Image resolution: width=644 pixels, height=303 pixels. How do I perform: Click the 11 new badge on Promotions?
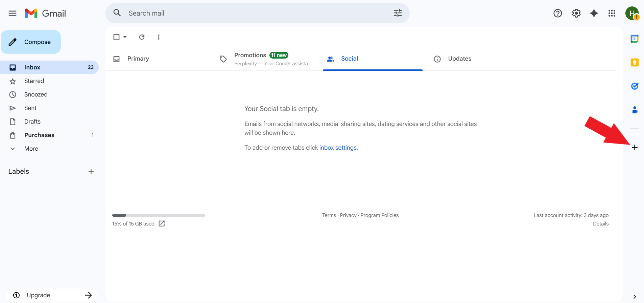(x=279, y=55)
